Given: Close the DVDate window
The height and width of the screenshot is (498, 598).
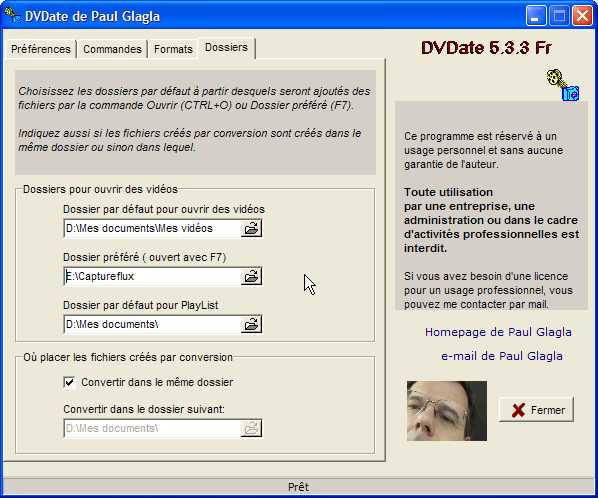Looking at the screenshot, I should coord(582,16).
